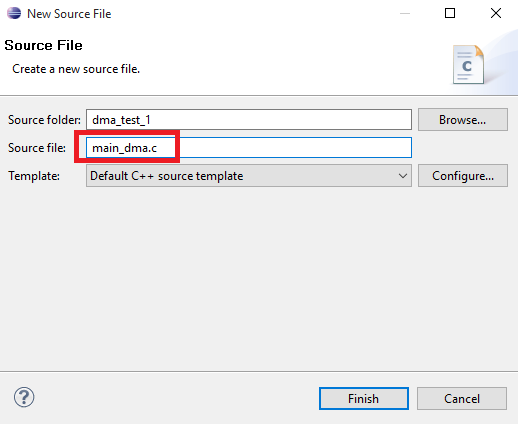Click the 'Template:' label

(34, 176)
